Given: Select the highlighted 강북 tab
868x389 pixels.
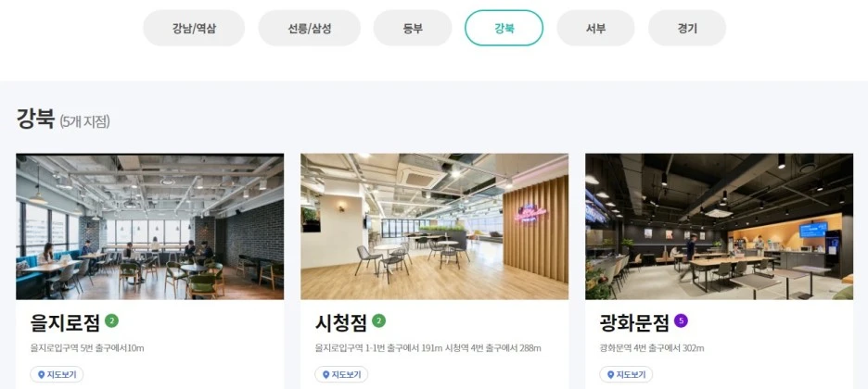Looking at the screenshot, I should point(504,28).
